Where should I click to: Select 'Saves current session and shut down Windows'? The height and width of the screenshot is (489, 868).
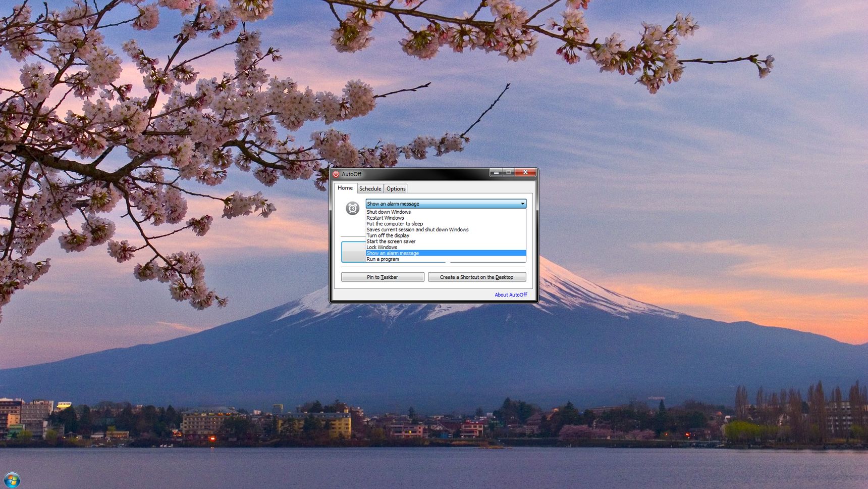(x=446, y=229)
